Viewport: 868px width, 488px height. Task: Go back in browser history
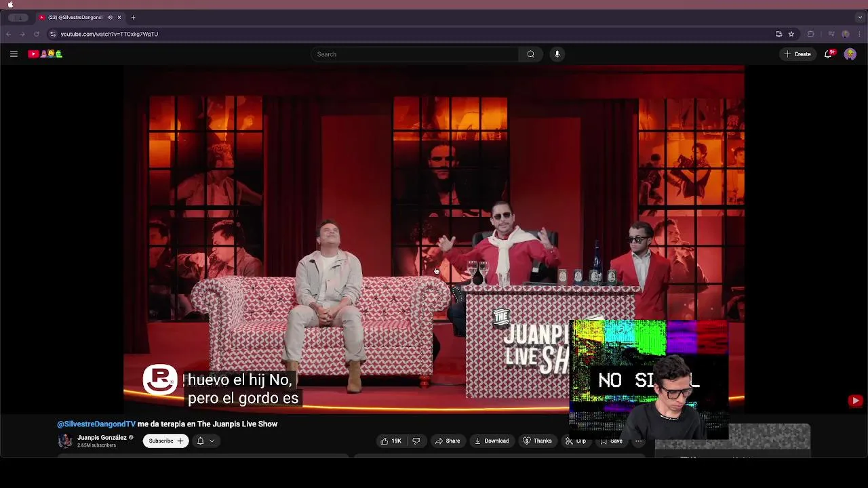[x=9, y=34]
